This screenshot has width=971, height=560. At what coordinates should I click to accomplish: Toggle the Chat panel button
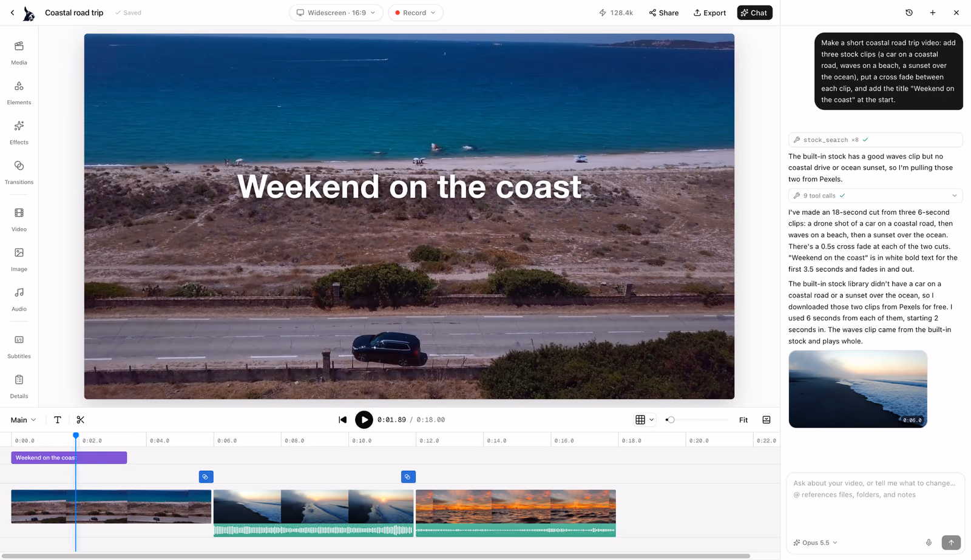[x=754, y=13]
